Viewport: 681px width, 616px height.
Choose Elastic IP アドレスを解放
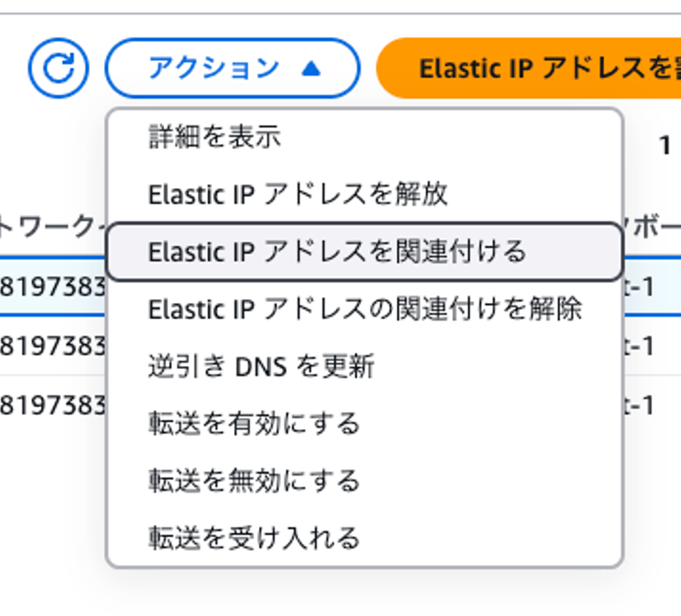point(298,194)
